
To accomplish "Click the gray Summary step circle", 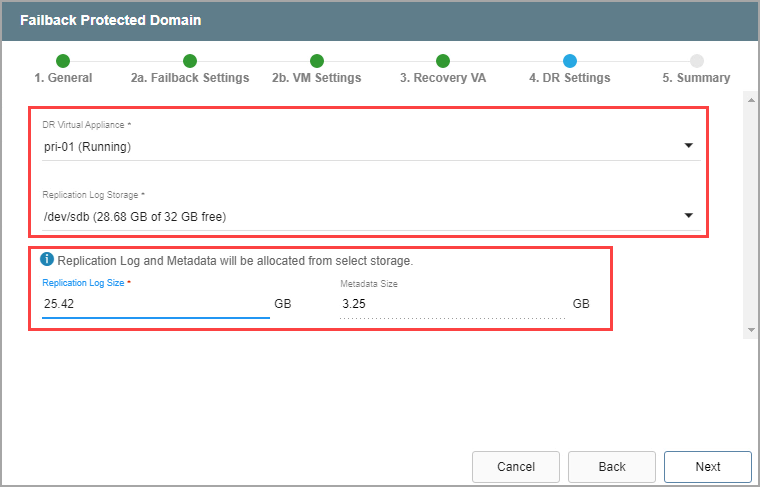I will 696,61.
